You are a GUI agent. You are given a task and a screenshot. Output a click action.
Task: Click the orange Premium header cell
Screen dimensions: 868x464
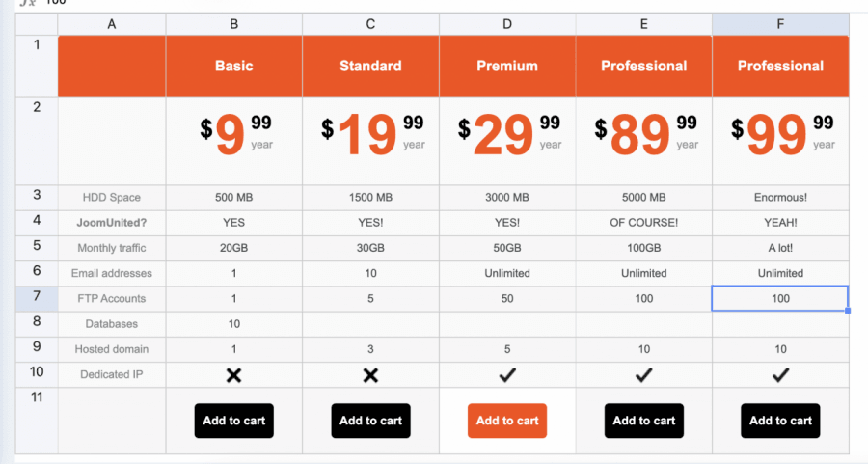(x=507, y=67)
